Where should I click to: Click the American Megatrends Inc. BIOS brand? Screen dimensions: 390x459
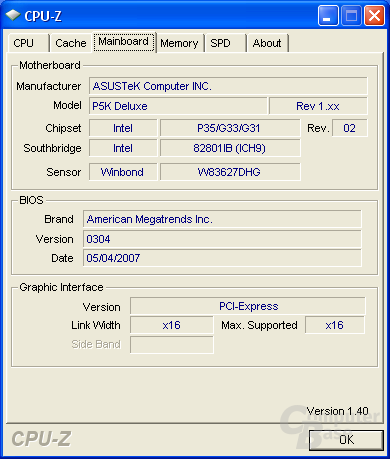pyautogui.click(x=222, y=219)
